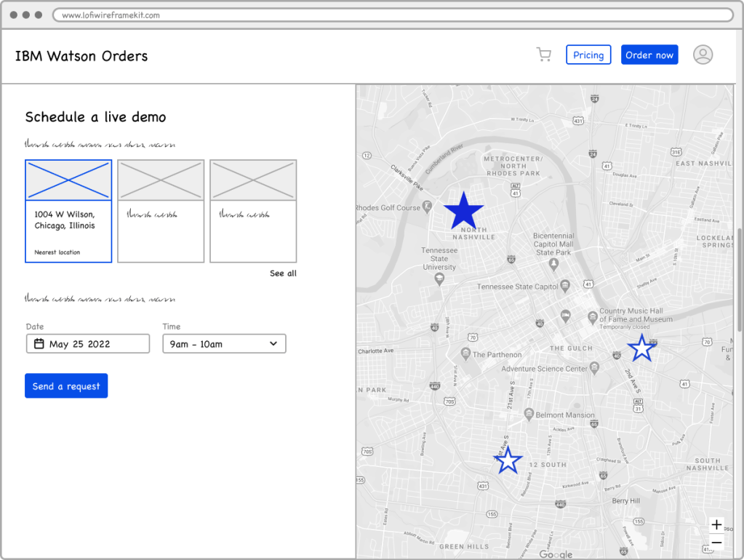
Task: Expand the time list with chevron arrow
Action: point(273,344)
